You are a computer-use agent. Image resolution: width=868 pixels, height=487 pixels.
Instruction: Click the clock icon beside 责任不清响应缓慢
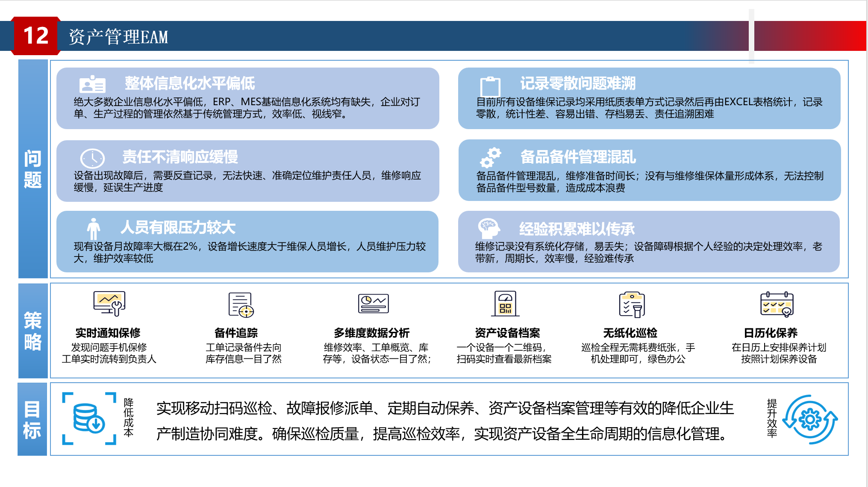pyautogui.click(x=92, y=158)
